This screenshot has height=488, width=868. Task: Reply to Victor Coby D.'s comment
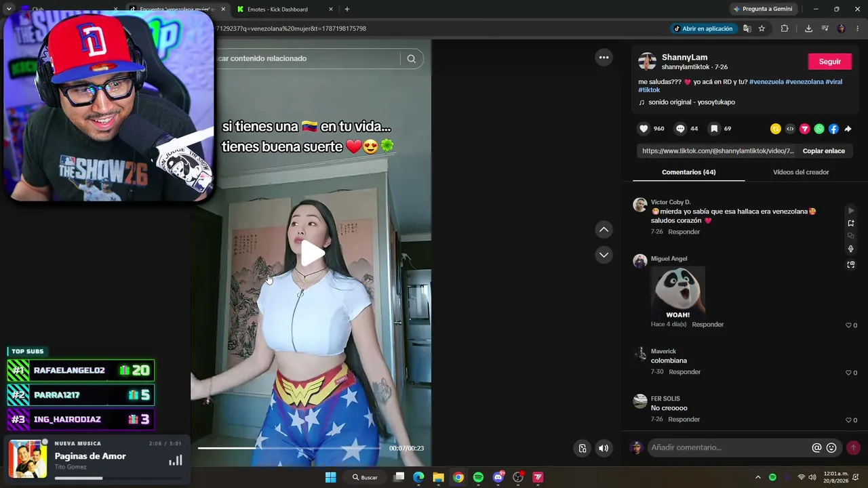(x=684, y=232)
